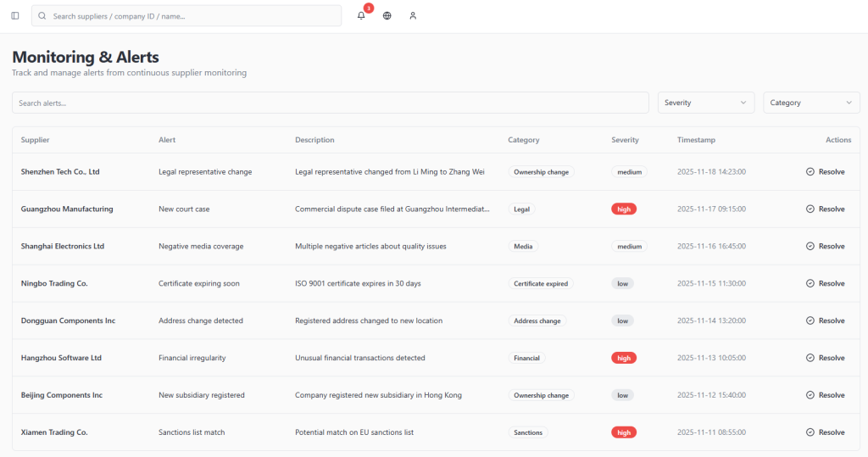Click the checkmark icon for Xiamen Trading alert
The image size is (868, 457).
(x=810, y=432)
